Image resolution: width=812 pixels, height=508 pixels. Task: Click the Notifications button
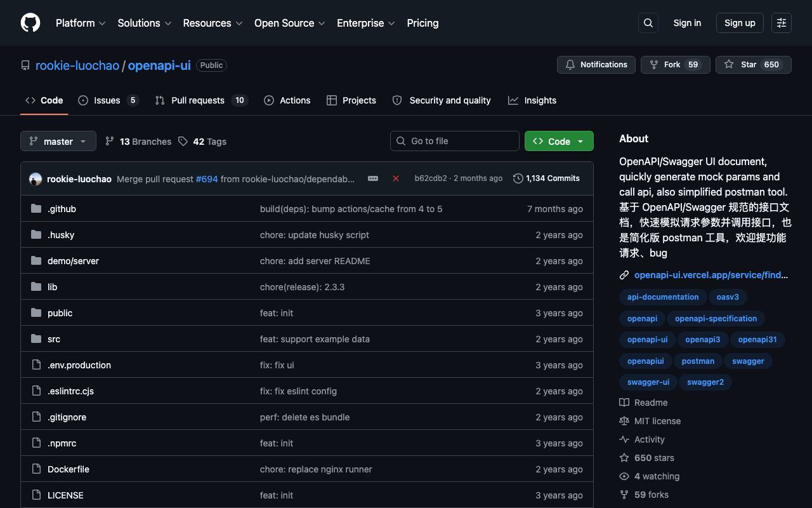tap(596, 65)
